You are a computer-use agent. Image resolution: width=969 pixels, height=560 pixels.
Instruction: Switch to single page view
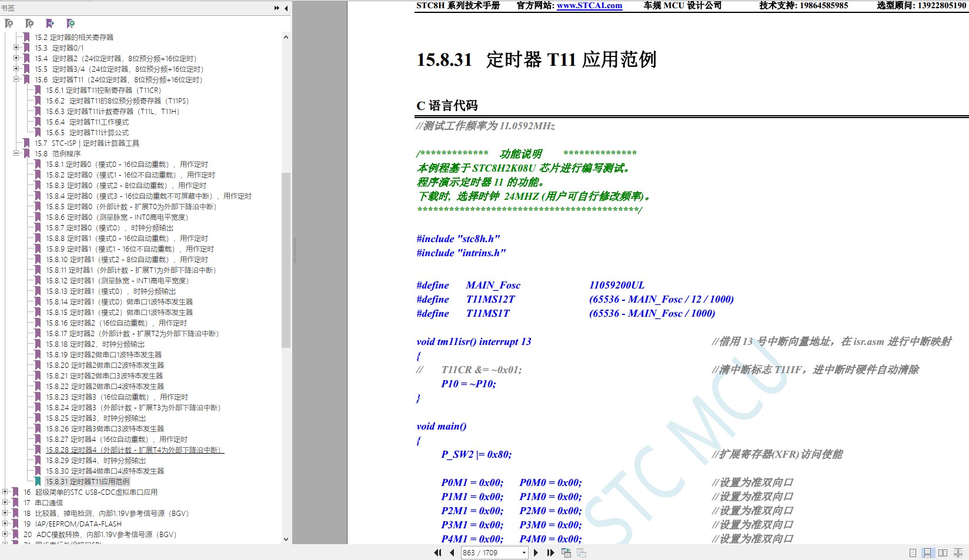pyautogui.click(x=913, y=553)
